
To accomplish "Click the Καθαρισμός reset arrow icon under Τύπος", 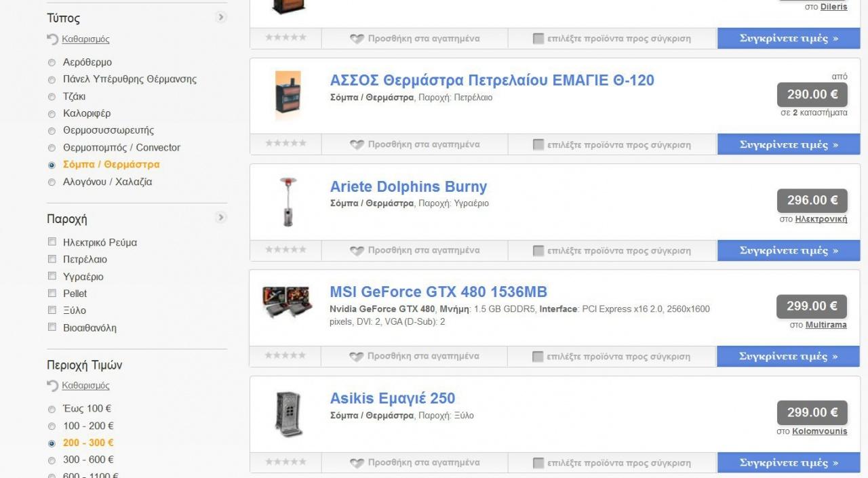I will (x=53, y=39).
